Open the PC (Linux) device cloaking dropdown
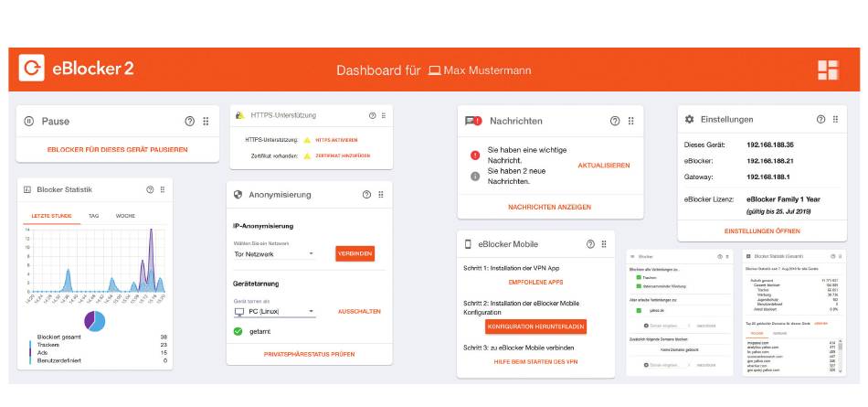Image resolution: width=868 pixels, height=407 pixels. 275,312
